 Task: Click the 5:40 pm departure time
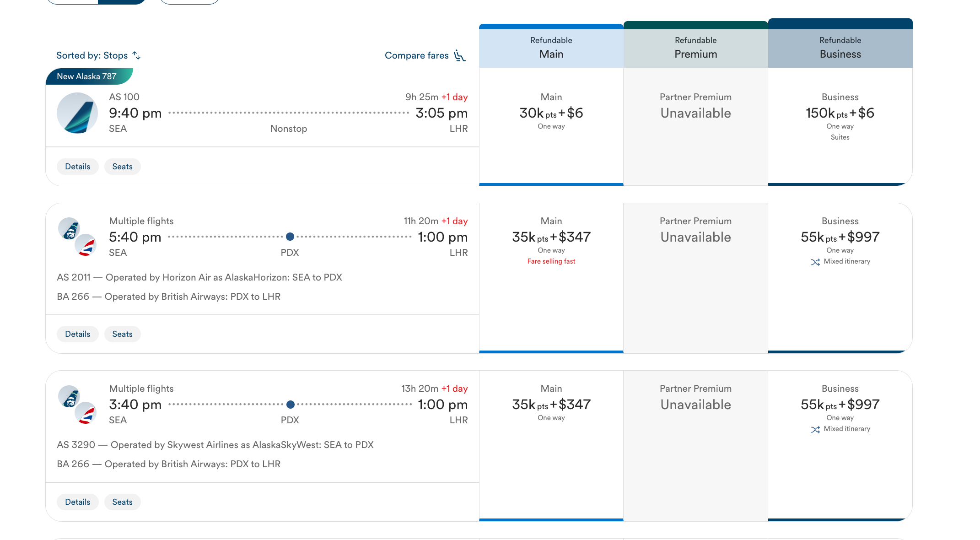coord(135,237)
